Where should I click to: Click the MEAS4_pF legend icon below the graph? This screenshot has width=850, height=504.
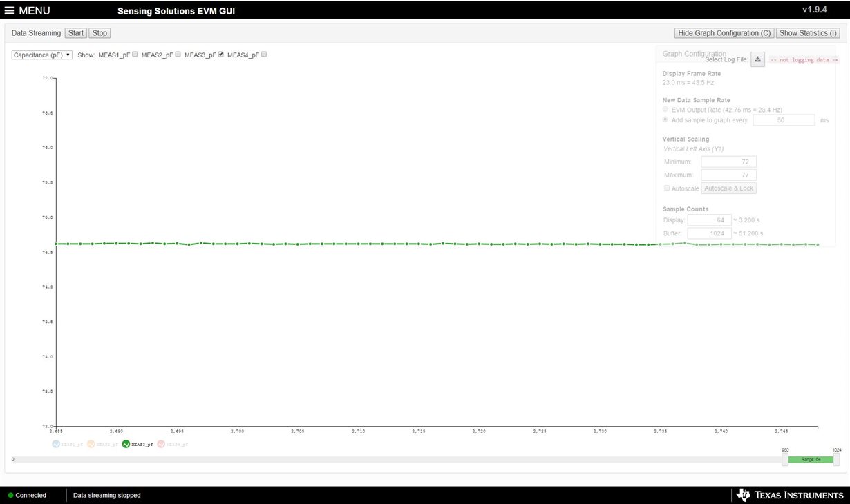point(161,444)
